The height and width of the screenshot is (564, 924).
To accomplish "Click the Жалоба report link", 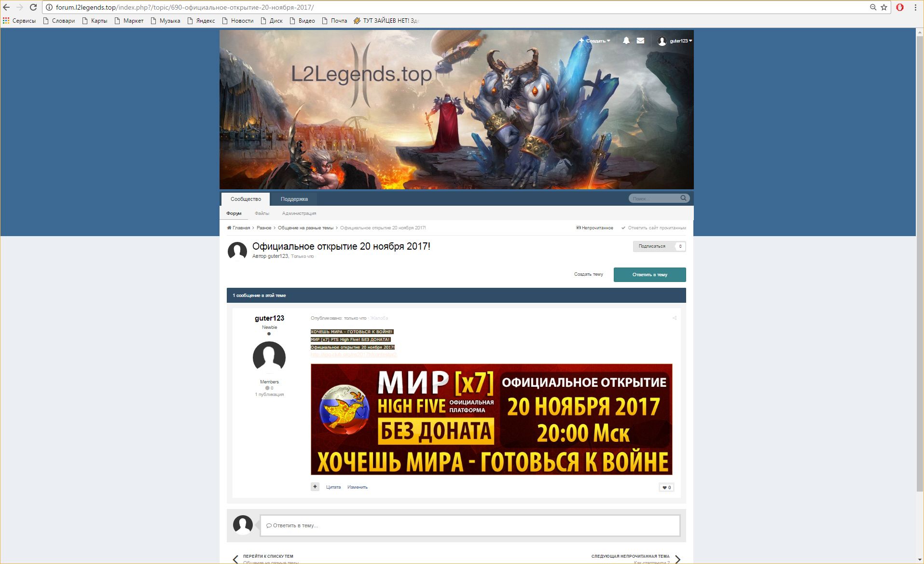I will coord(379,318).
